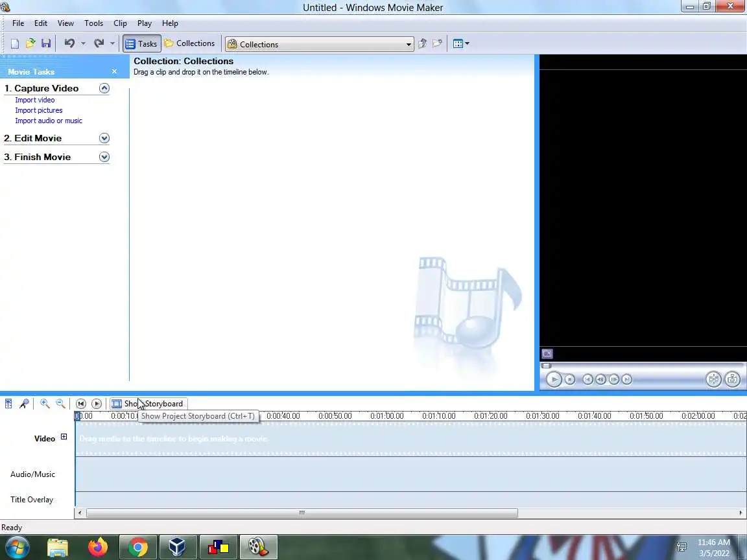The width and height of the screenshot is (747, 560).
Task: Click the Video track label
Action: click(x=45, y=439)
